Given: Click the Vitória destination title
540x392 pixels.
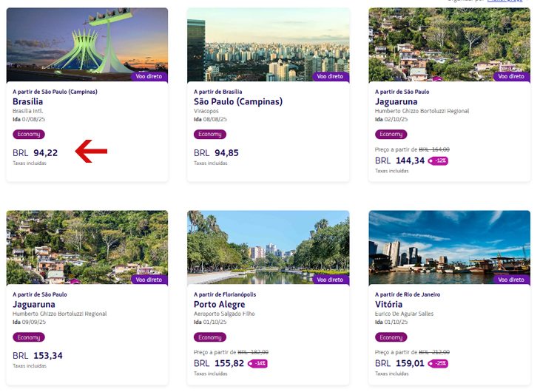Looking at the screenshot, I should [389, 305].
